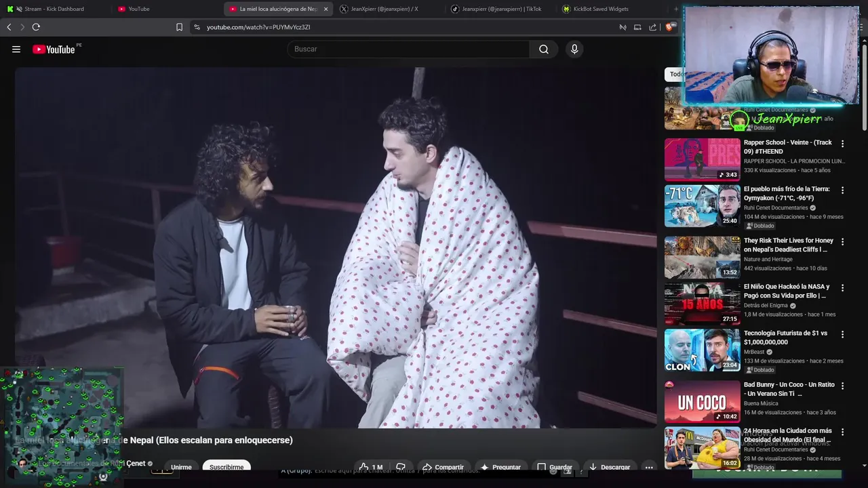Open Oymyakon -71°C video thumbnail

click(x=702, y=206)
